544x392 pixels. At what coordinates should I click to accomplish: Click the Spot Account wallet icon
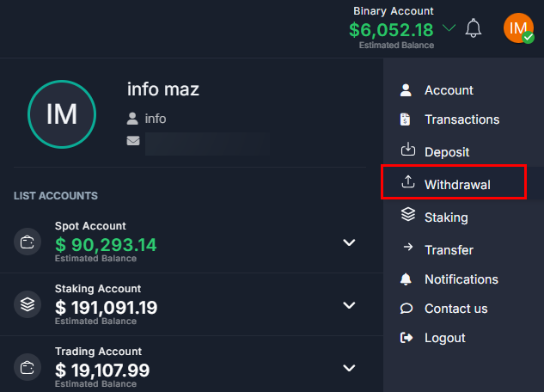(28, 242)
